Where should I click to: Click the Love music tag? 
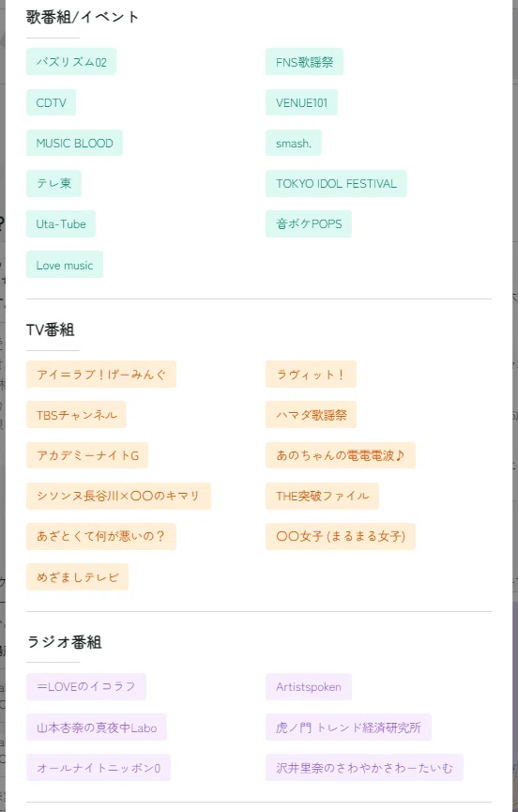coord(65,265)
